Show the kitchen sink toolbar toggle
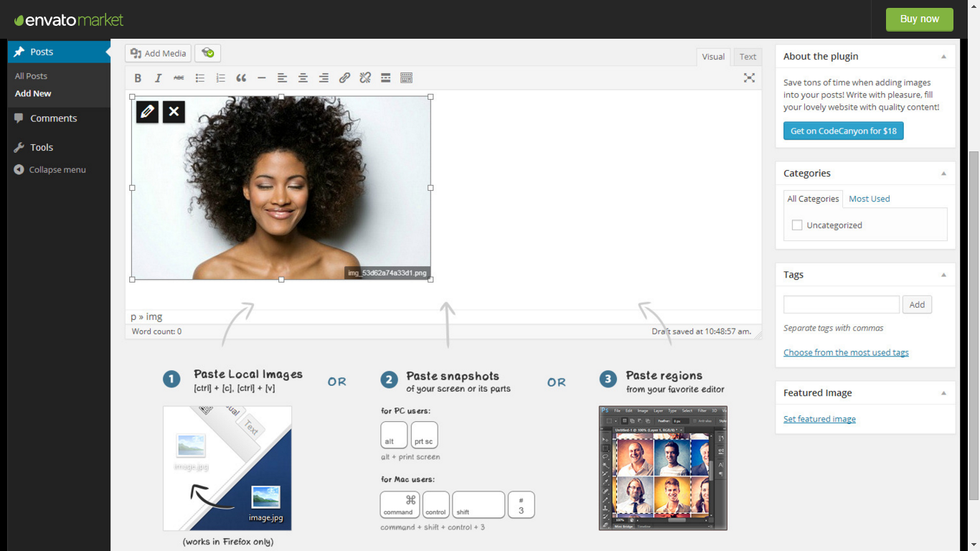Image resolution: width=980 pixels, height=551 pixels. tap(406, 78)
